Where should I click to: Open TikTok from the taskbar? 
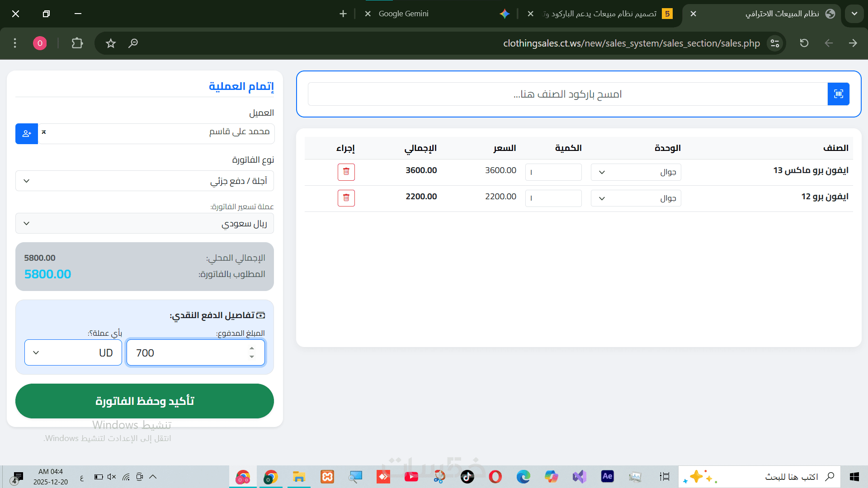click(467, 477)
